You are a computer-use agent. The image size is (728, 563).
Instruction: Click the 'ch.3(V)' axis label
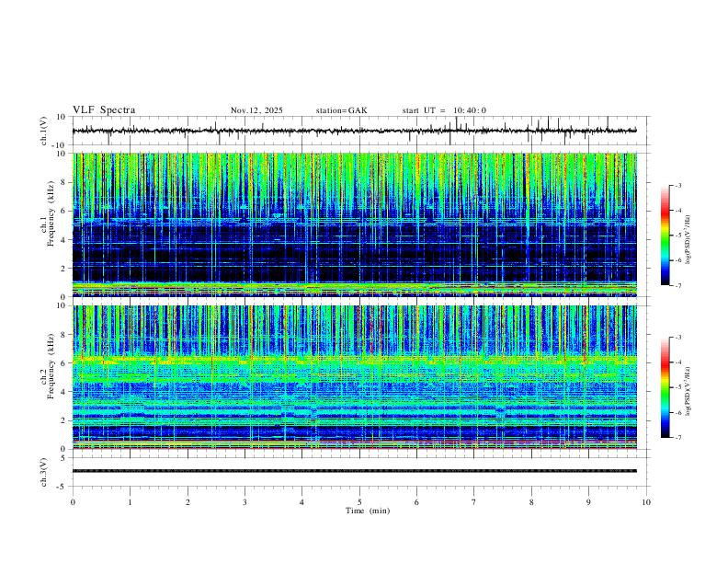point(44,472)
